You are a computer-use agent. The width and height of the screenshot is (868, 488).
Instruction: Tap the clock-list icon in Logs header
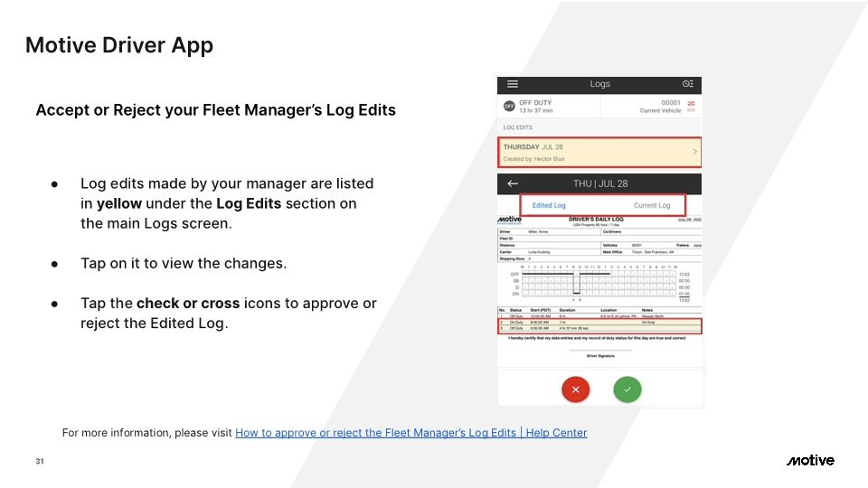point(687,84)
